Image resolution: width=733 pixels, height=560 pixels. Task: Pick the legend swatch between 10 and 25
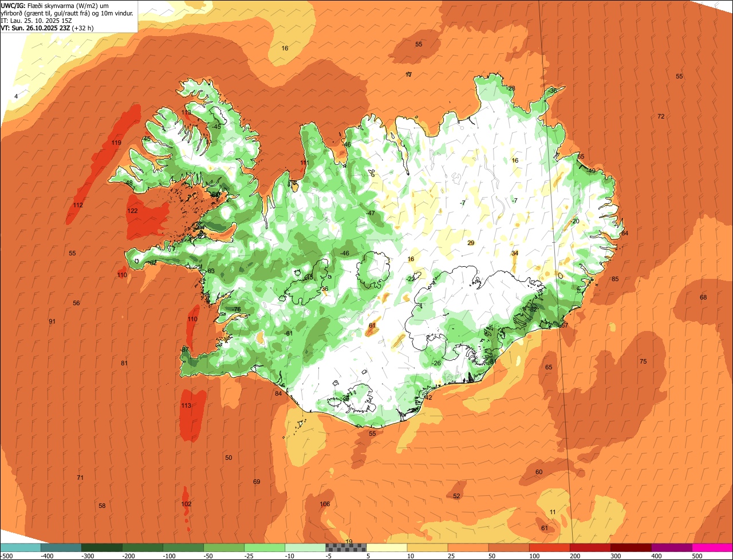(x=427, y=547)
